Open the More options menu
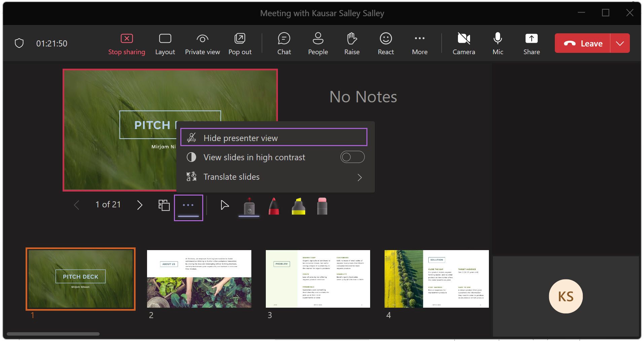Image resolution: width=644 pixels, height=341 pixels. coord(420,43)
